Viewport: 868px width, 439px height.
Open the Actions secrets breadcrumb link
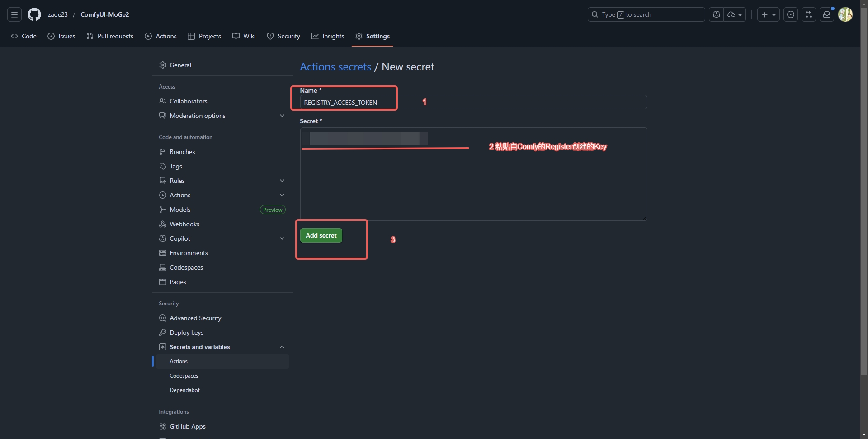(x=335, y=67)
